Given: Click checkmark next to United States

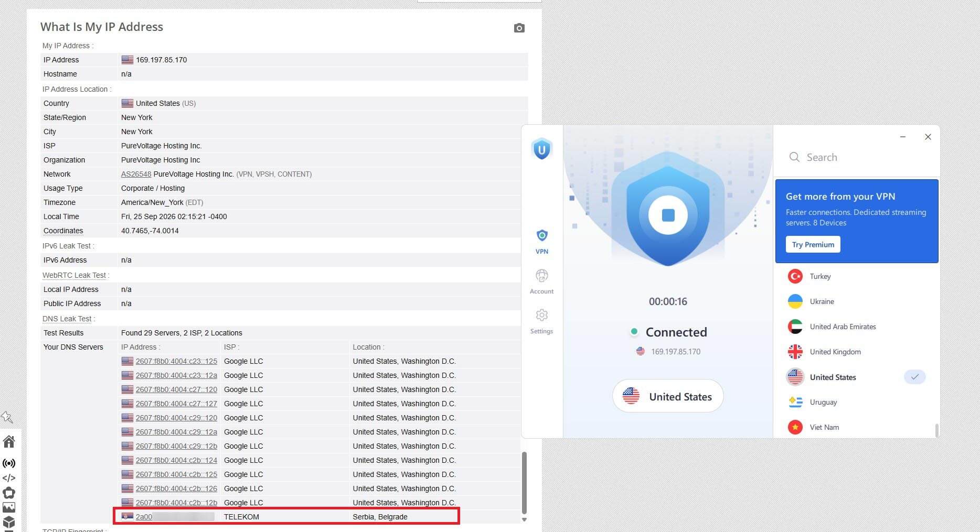Looking at the screenshot, I should click(914, 377).
